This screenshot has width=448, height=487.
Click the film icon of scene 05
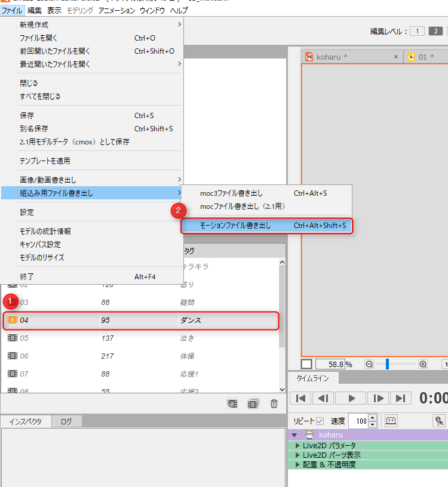[x=13, y=338]
